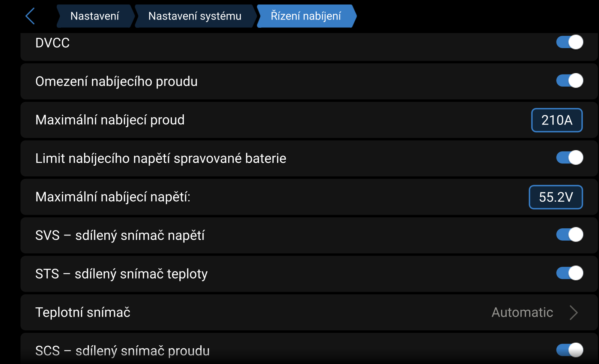The height and width of the screenshot is (364, 599).
Task: Click the STS sdílený snímač teploty label
Action: (121, 274)
